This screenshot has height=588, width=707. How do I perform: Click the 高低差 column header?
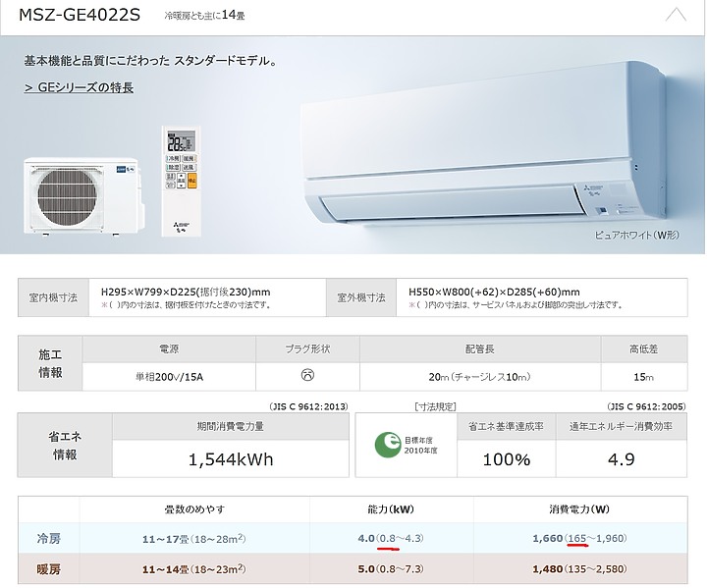(x=644, y=349)
